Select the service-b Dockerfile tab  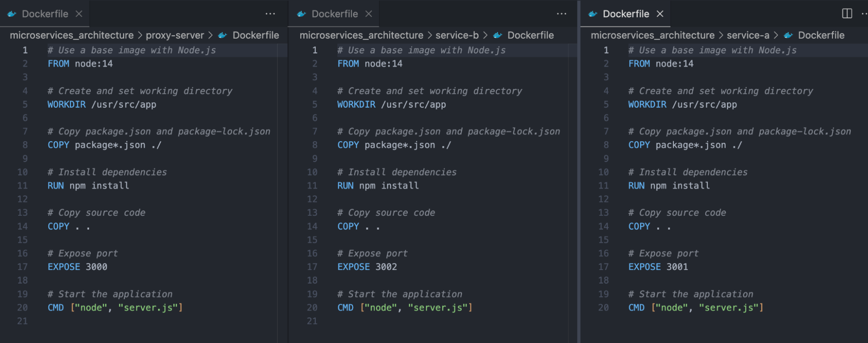334,14
